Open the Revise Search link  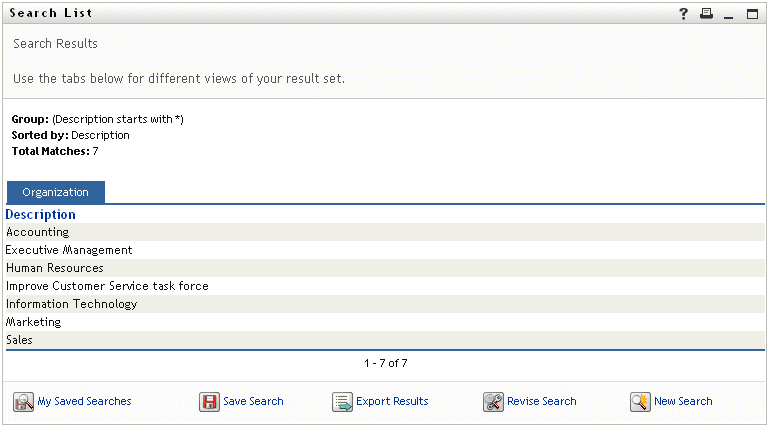coord(541,402)
